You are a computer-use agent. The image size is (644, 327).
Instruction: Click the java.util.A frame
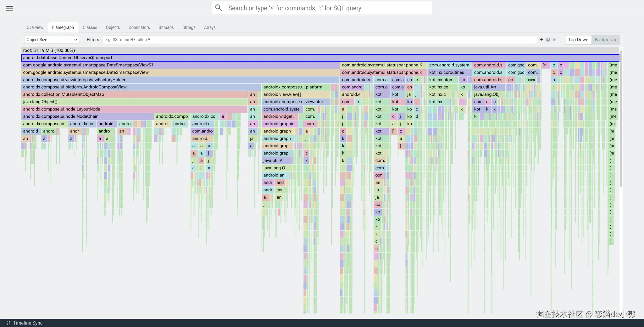click(x=277, y=161)
